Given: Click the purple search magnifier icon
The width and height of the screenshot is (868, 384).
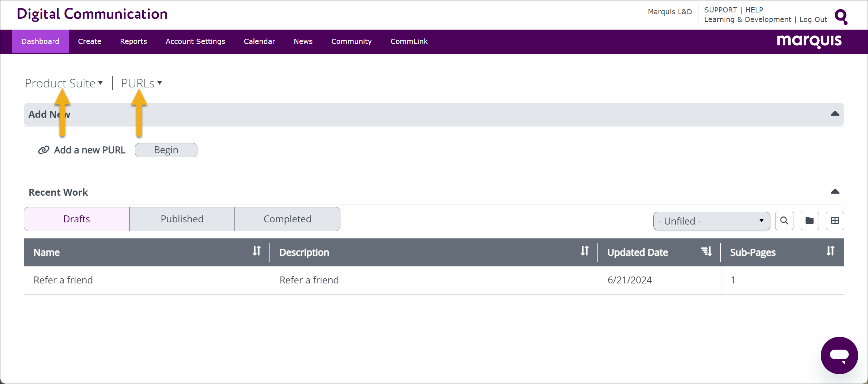Looking at the screenshot, I should click(841, 16).
